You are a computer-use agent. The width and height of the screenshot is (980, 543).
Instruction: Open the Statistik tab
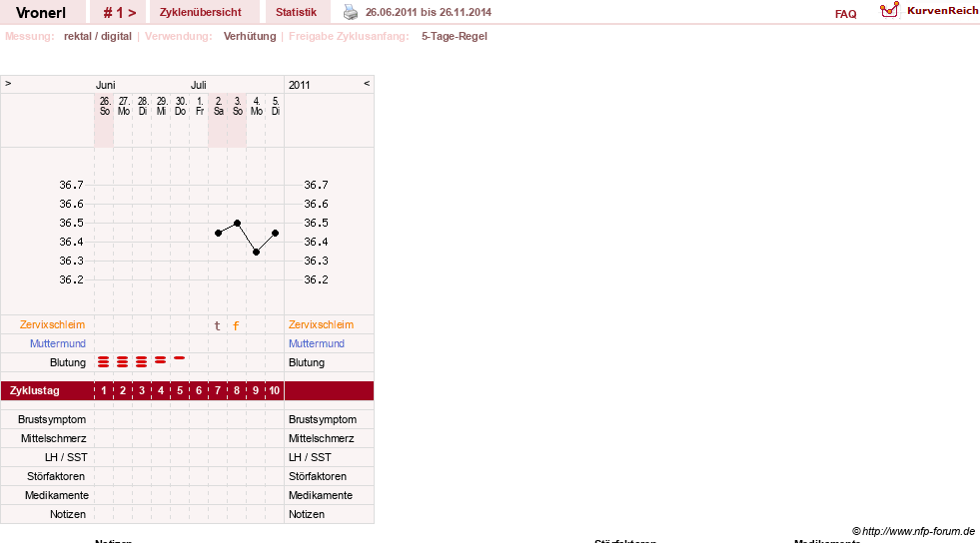pos(297,12)
